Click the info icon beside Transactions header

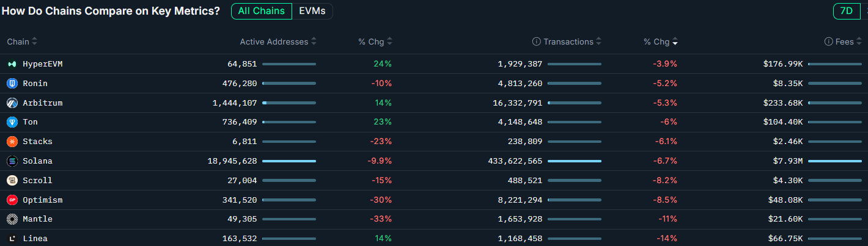click(537, 42)
